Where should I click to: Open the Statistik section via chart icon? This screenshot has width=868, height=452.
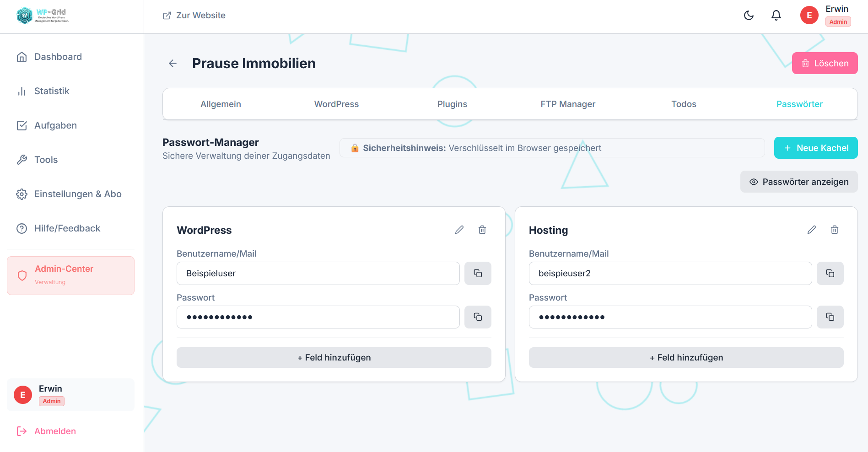coord(22,91)
